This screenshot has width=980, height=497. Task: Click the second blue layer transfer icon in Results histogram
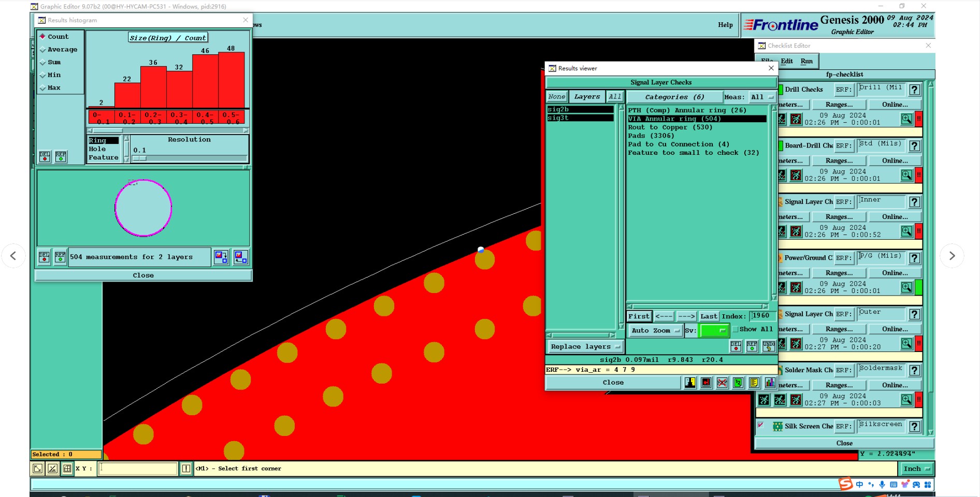pyautogui.click(x=241, y=257)
